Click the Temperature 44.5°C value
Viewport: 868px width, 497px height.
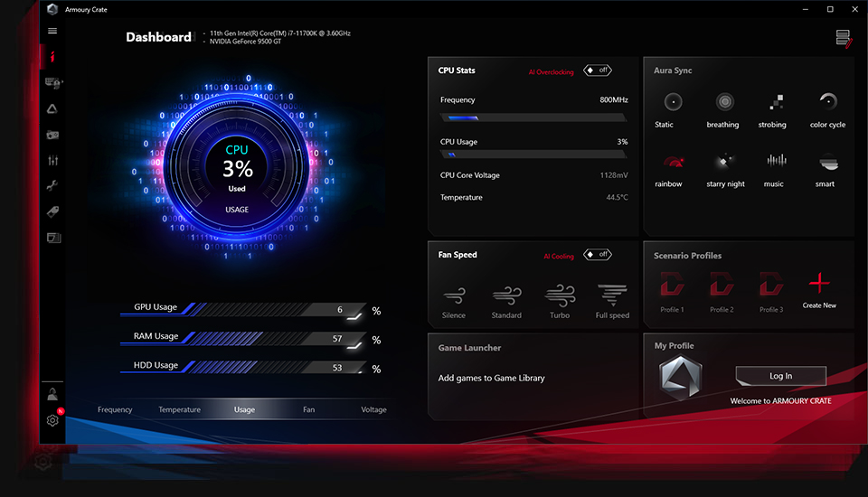pyautogui.click(x=618, y=197)
